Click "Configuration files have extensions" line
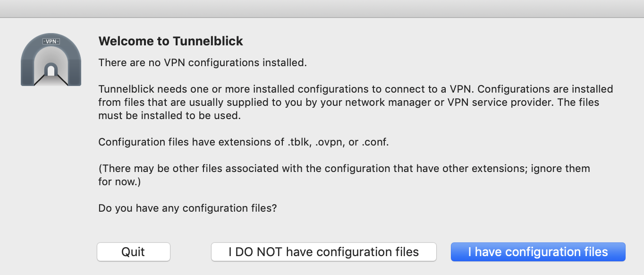 click(x=191, y=142)
